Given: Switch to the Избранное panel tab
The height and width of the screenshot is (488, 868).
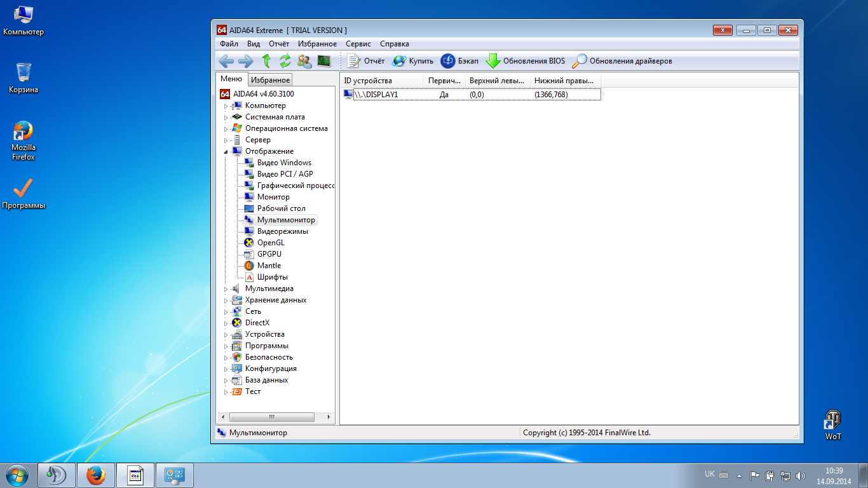Looking at the screenshot, I should point(270,79).
